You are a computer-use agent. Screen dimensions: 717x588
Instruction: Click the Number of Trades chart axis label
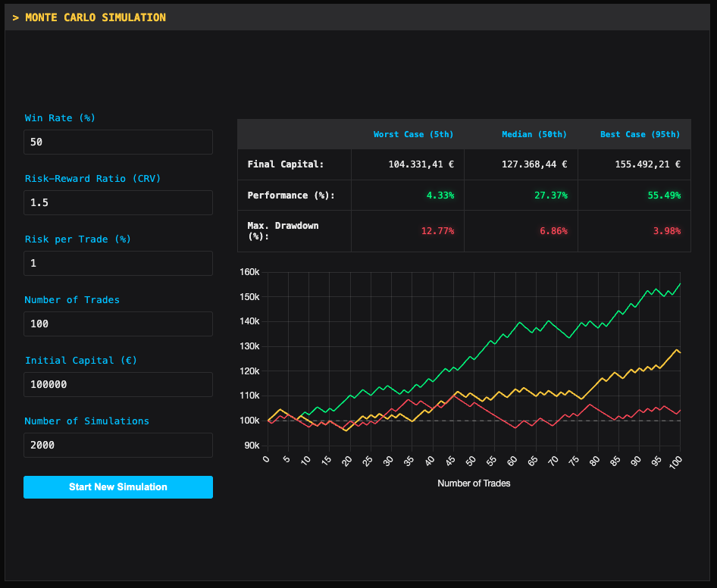click(474, 483)
